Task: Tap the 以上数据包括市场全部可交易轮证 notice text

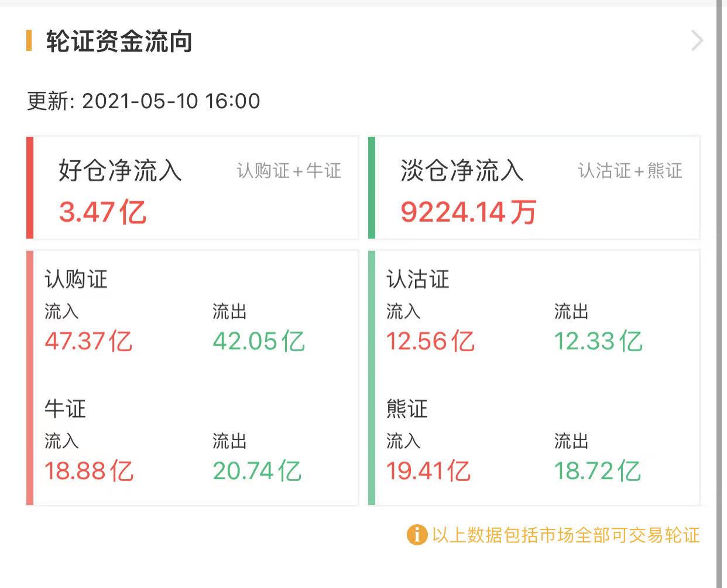Action: 565,535
